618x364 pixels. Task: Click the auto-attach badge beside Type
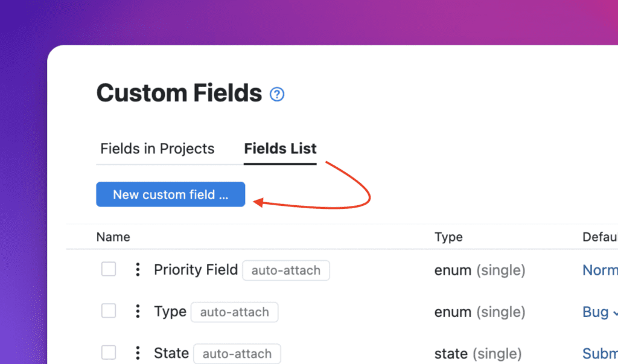pyautogui.click(x=234, y=312)
